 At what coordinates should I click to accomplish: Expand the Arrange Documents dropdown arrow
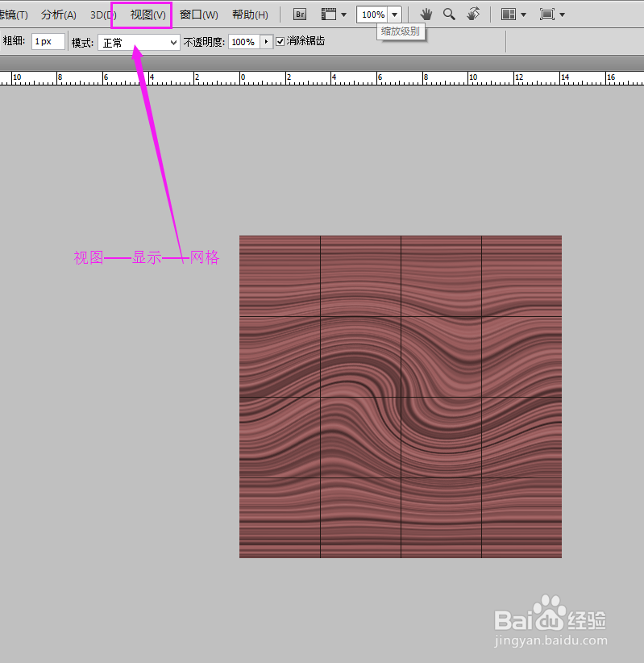[x=524, y=15]
